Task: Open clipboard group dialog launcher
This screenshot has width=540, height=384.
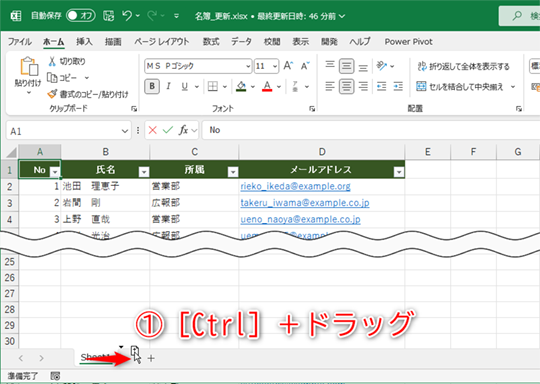Action: [134, 109]
